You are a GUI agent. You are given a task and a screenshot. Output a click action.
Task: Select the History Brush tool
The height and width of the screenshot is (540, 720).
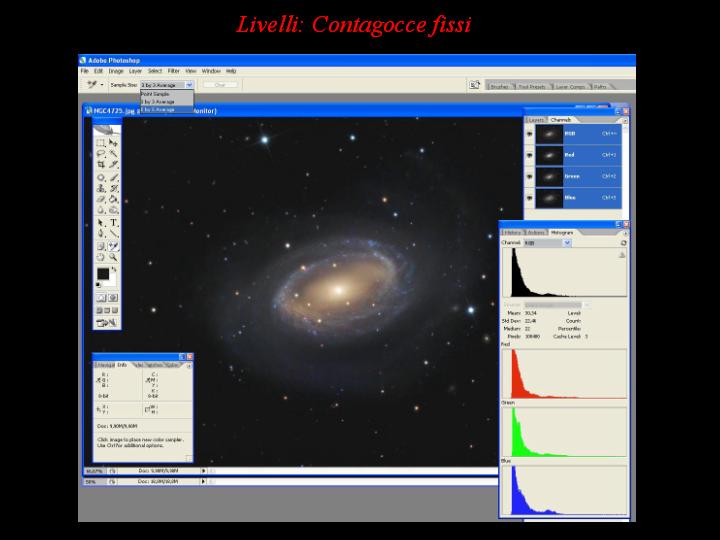tap(113, 188)
